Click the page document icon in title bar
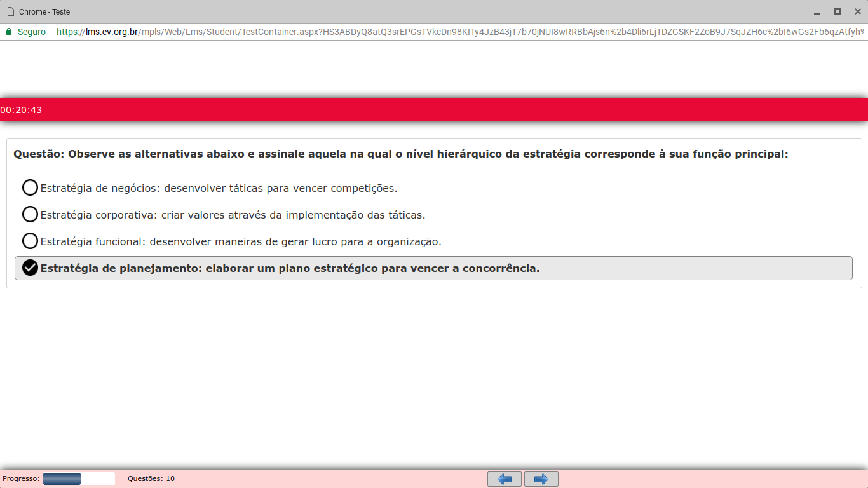This screenshot has height=488, width=868. pos(10,11)
